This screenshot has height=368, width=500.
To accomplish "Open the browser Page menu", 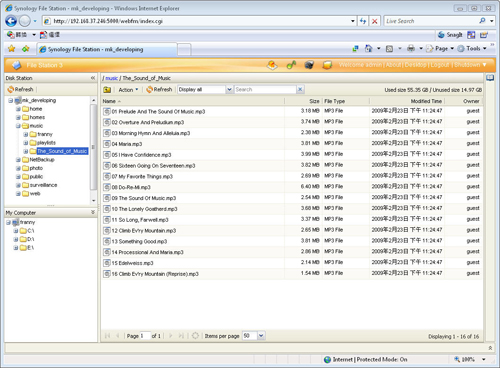I will (440, 49).
